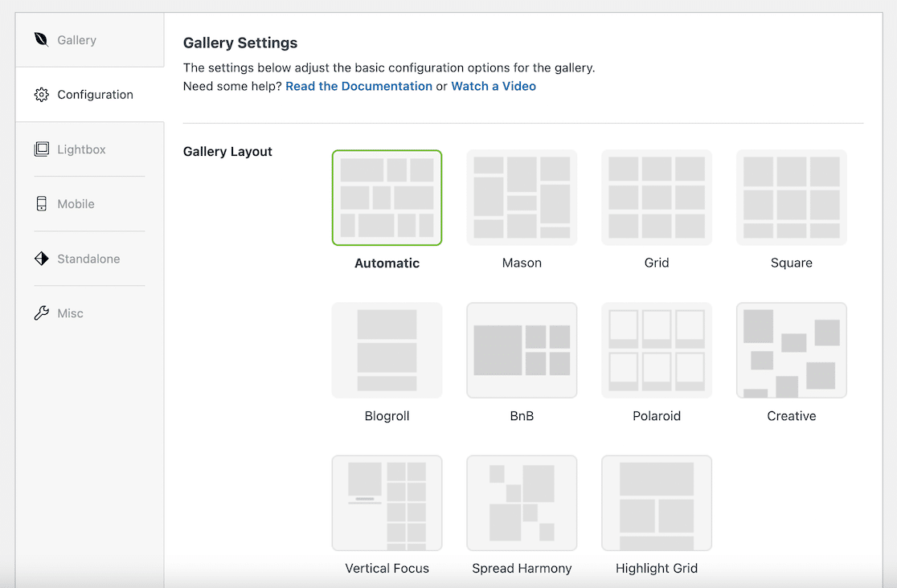This screenshot has width=897, height=588.
Task: Select the Creative layout thumbnail
Action: 792,350
